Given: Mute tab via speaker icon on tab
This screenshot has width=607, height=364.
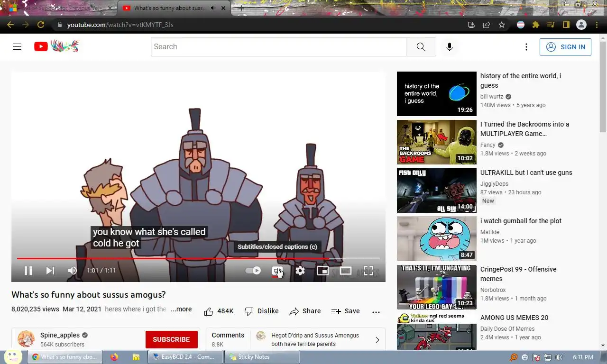Looking at the screenshot, I should coord(213,8).
